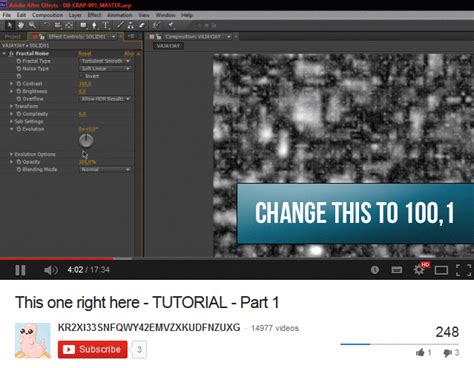474x368 pixels.
Task: Open the Effect menu
Action: click(x=94, y=15)
